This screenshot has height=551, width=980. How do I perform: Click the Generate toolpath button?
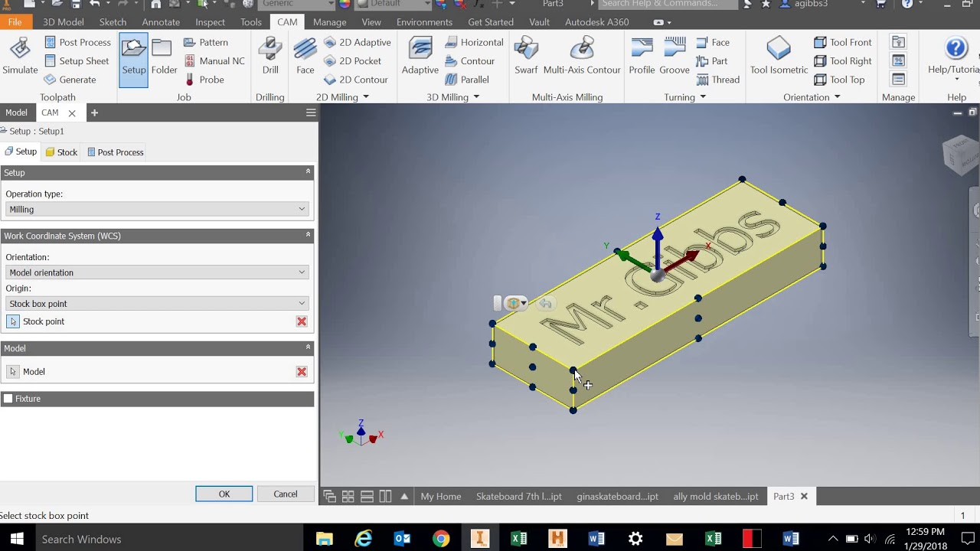point(70,80)
